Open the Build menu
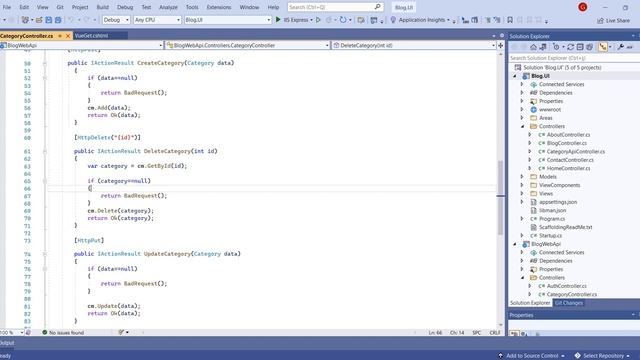The height and width of the screenshot is (360, 640). (x=102, y=7)
